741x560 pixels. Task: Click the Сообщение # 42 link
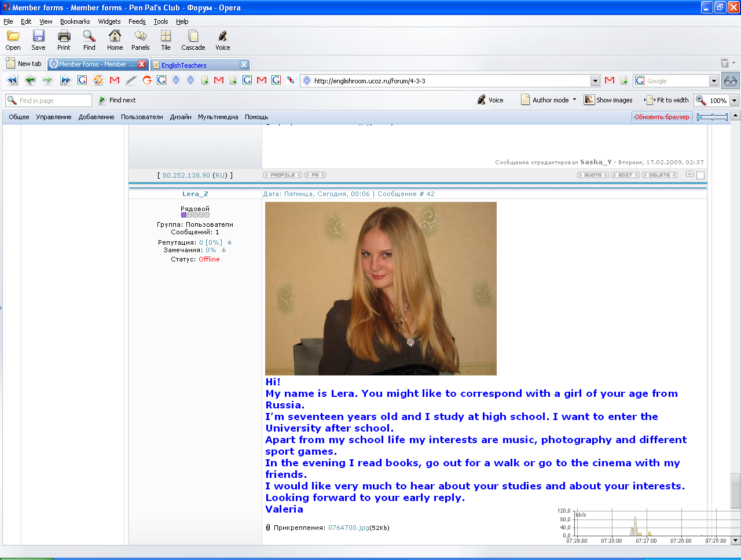coord(406,194)
